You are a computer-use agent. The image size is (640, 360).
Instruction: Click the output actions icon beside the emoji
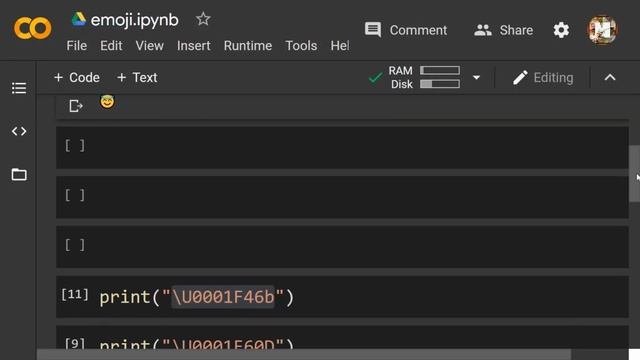pos(76,106)
